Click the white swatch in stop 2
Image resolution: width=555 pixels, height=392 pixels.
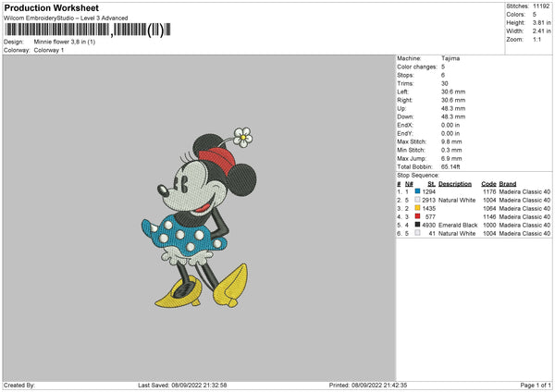point(418,200)
